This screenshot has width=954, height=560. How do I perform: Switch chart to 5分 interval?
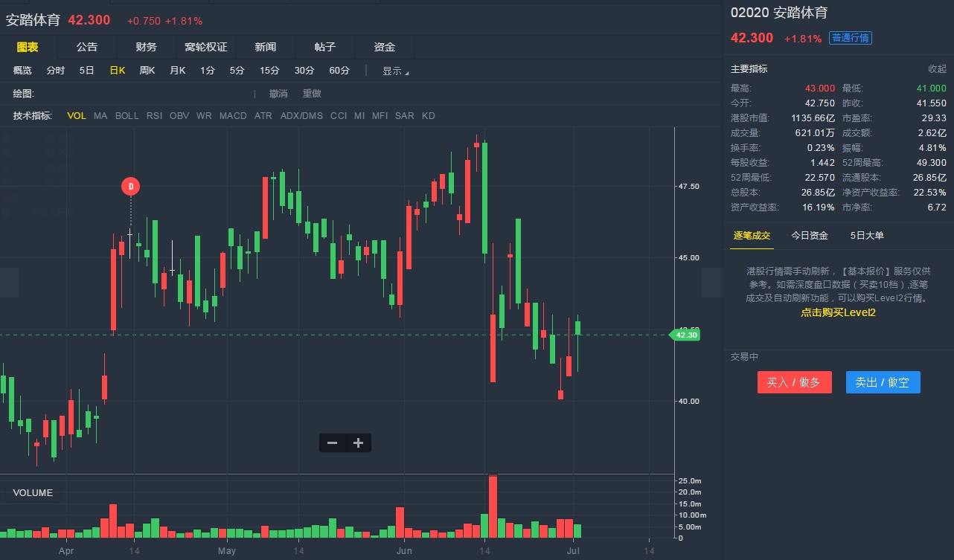(237, 71)
